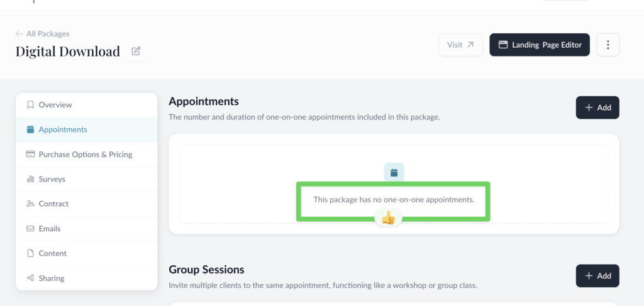Click the Surveys bar chart icon
The width and height of the screenshot is (644, 306).
pos(30,179)
